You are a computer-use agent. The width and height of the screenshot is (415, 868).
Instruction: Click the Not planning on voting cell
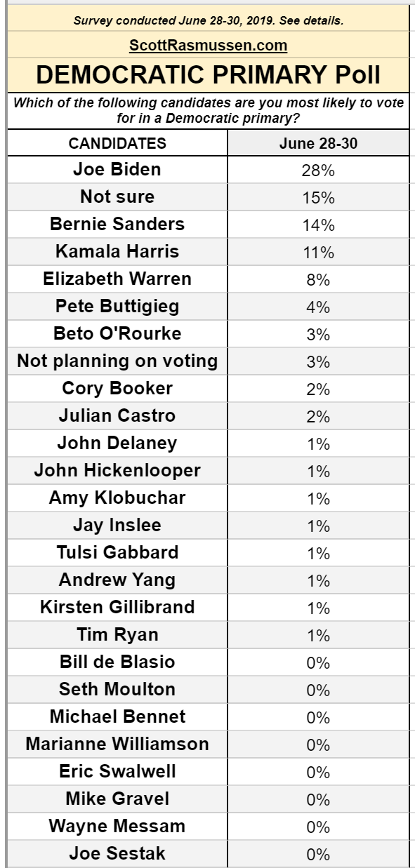[x=117, y=361]
